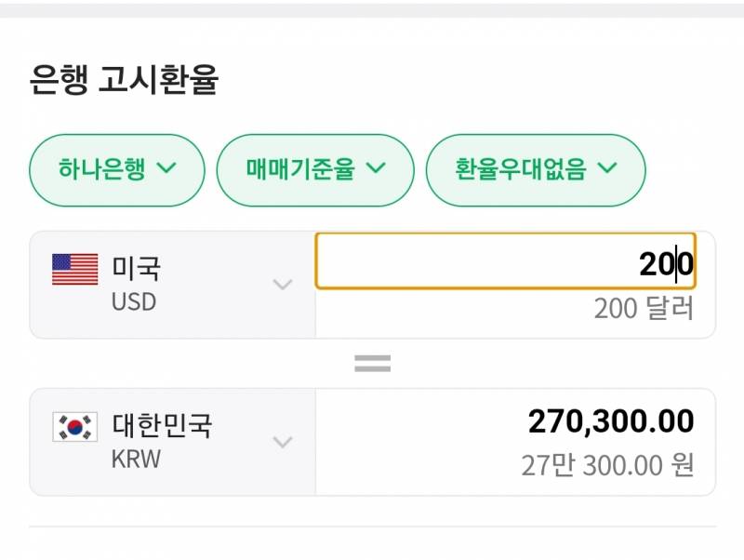Click the equals sign between currency rows
The image size is (744, 560).
(371, 363)
